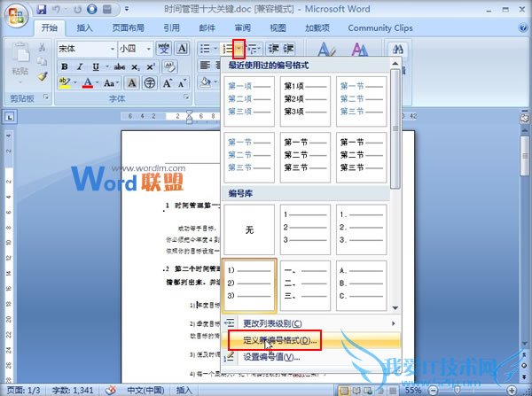
Task: Expand font color dropdown arrow
Action: (98, 82)
